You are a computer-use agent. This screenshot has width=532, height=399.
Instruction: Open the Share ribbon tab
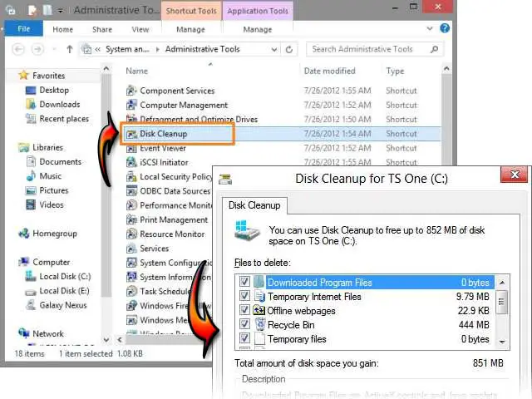click(102, 30)
